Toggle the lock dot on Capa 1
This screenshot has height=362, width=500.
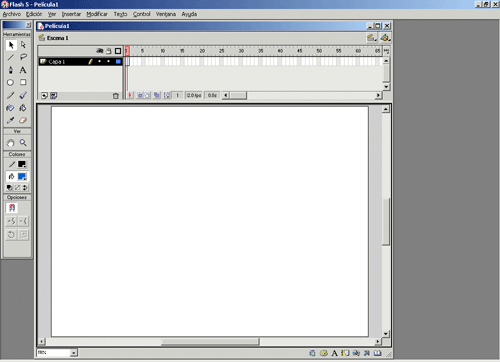click(x=108, y=61)
